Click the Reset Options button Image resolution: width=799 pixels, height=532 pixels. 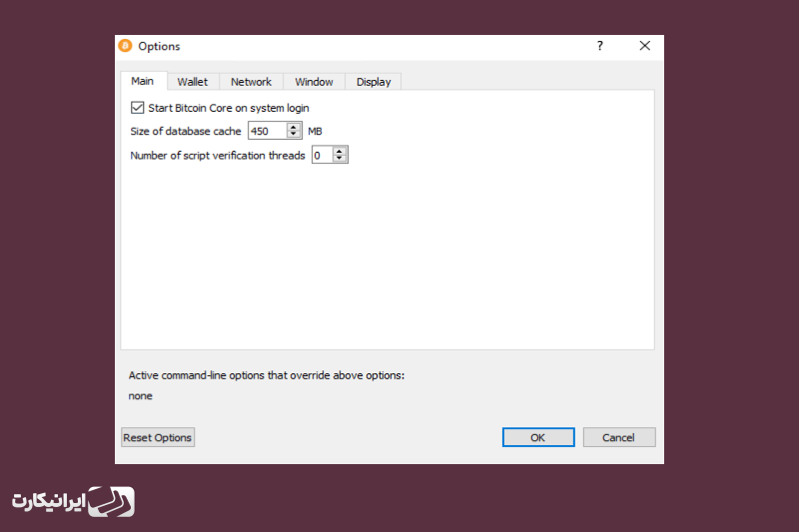point(158,437)
